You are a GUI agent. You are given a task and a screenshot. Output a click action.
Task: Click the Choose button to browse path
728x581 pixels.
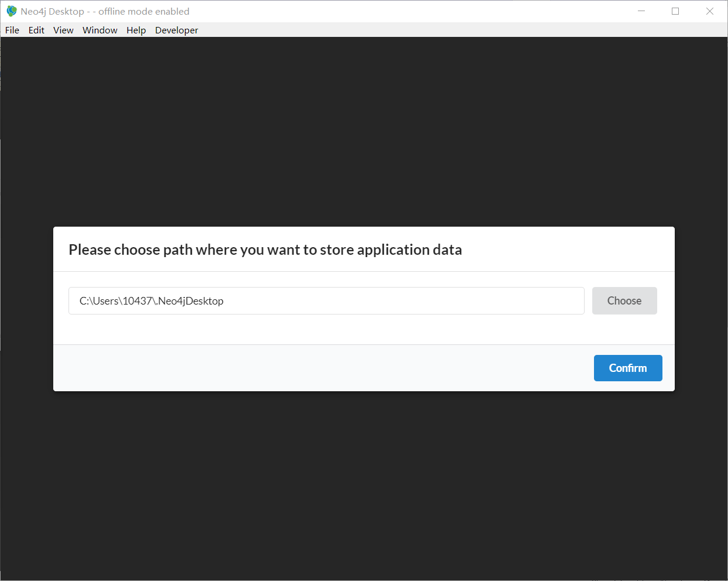click(624, 300)
